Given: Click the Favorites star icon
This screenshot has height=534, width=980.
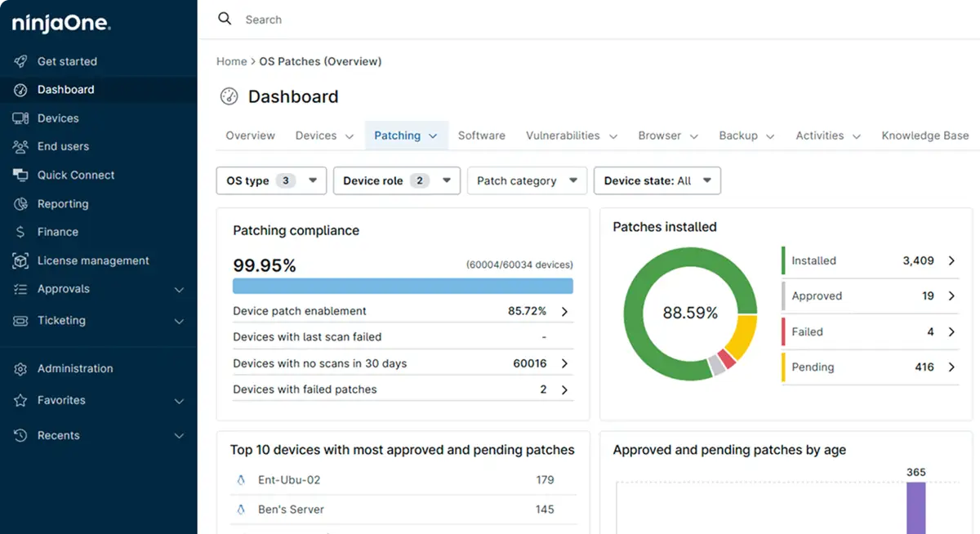Looking at the screenshot, I should pos(21,401).
